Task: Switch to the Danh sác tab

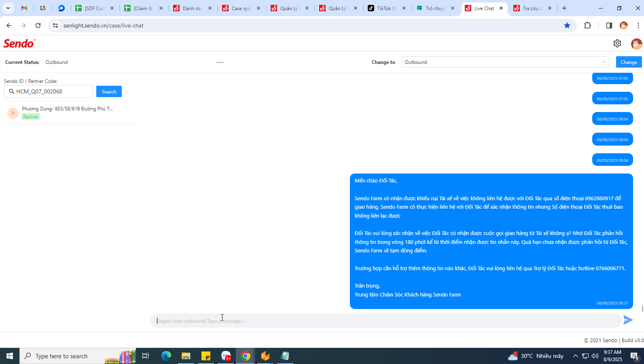Action: [x=192, y=8]
